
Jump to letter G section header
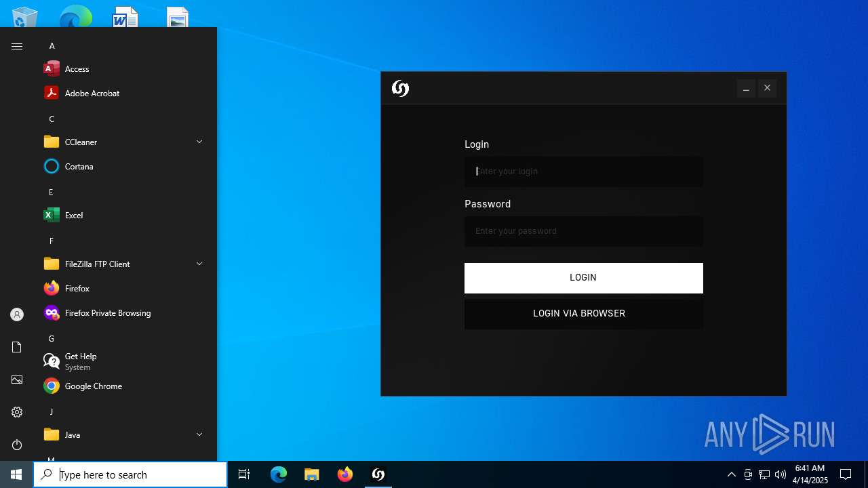(51, 339)
